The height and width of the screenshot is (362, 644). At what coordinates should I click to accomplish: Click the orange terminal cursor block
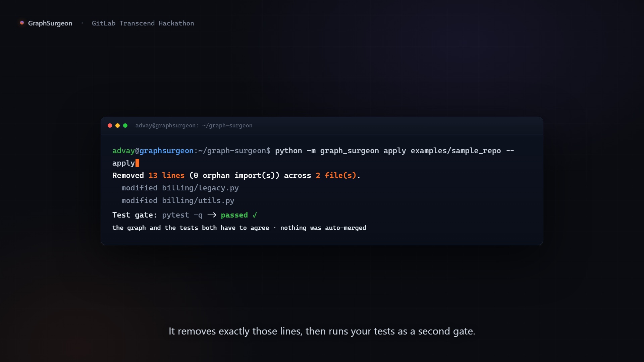(137, 163)
